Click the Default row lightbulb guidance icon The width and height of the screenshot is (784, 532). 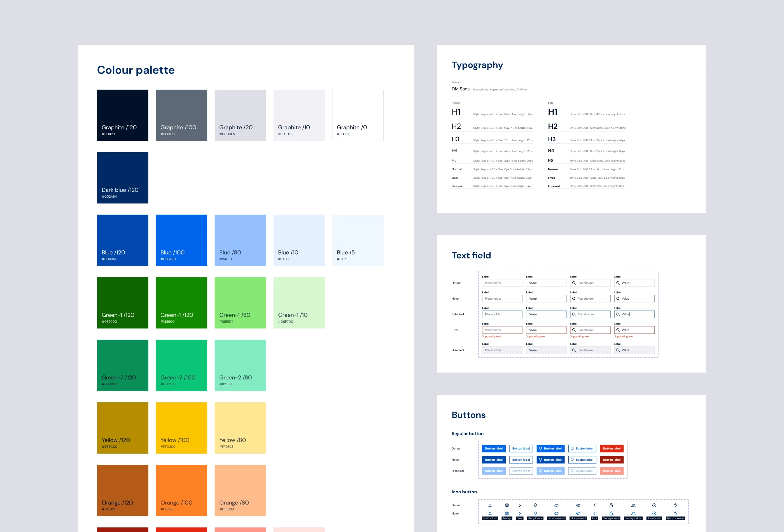pos(535,505)
